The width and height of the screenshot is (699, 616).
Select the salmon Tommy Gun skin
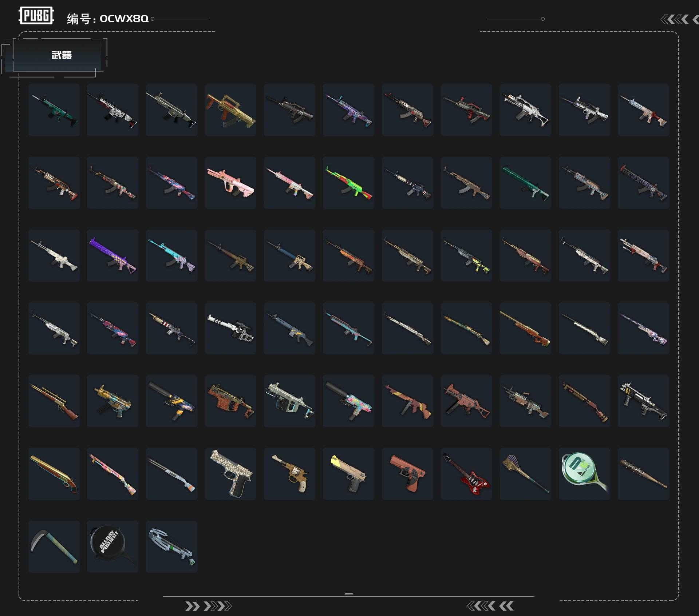[407, 401]
